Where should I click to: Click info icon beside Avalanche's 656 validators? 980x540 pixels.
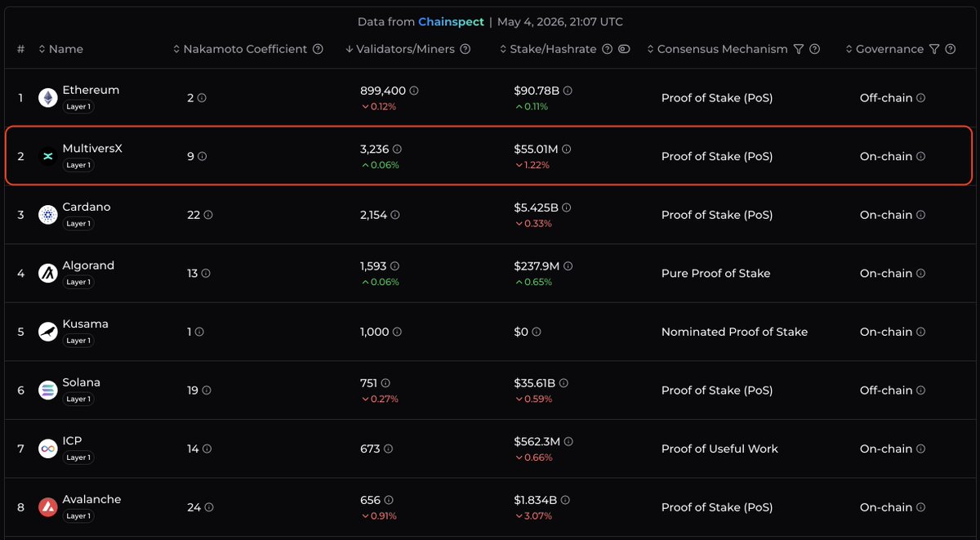point(389,500)
